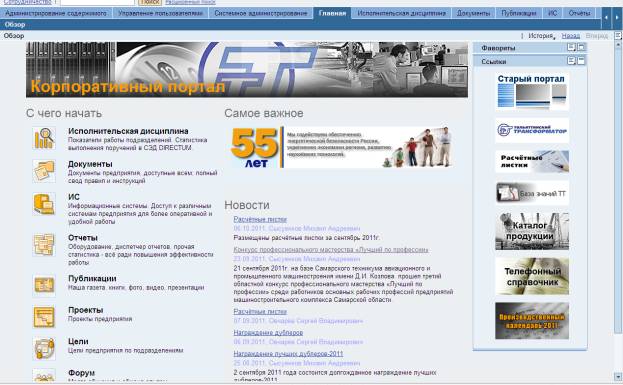The width and height of the screenshot is (623, 385).
Task: Follow the Назад link
Action: pyautogui.click(x=571, y=36)
